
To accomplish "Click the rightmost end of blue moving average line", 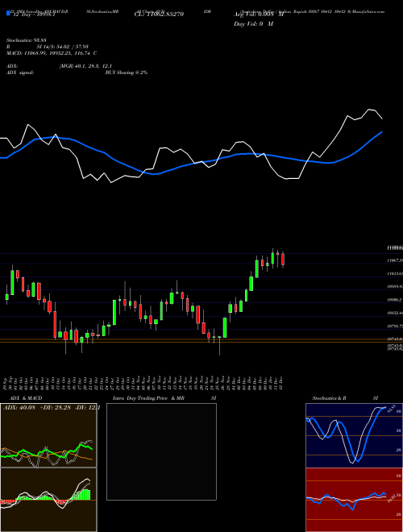I will tap(382, 131).
